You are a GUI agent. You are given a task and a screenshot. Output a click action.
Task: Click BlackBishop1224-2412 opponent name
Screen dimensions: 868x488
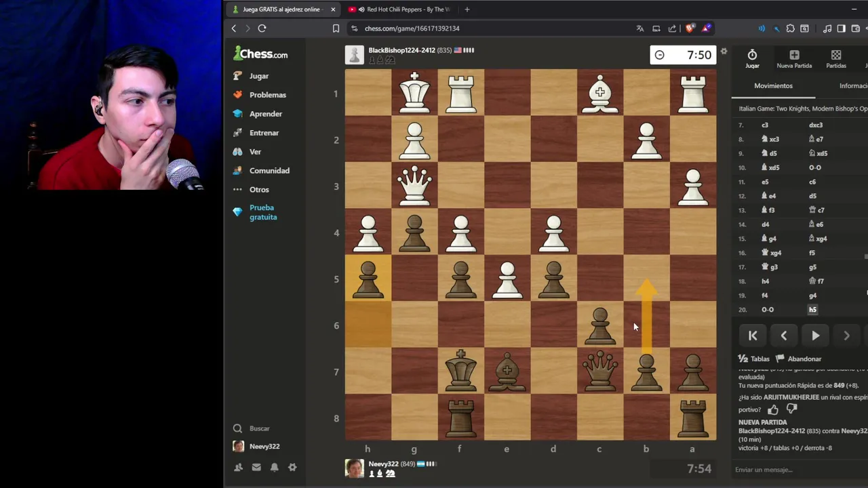click(x=401, y=50)
